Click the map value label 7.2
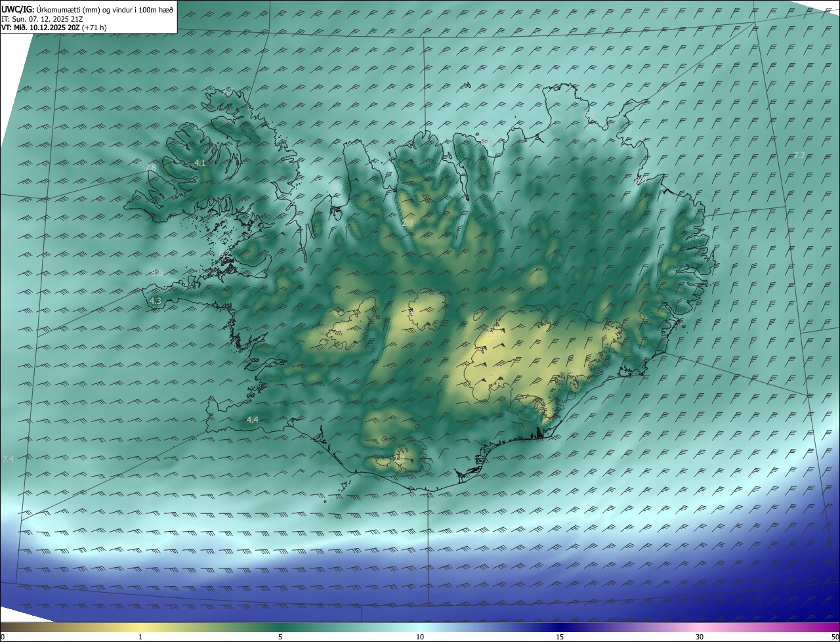The width and height of the screenshot is (840, 642). (799, 156)
